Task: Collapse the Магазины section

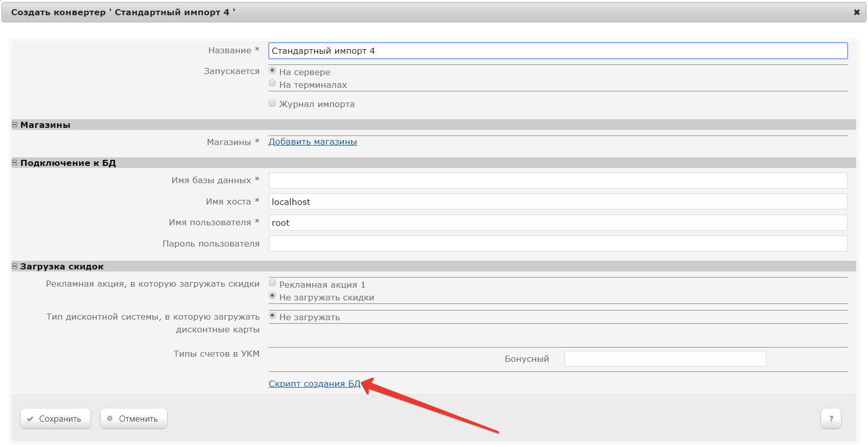Action: point(15,125)
